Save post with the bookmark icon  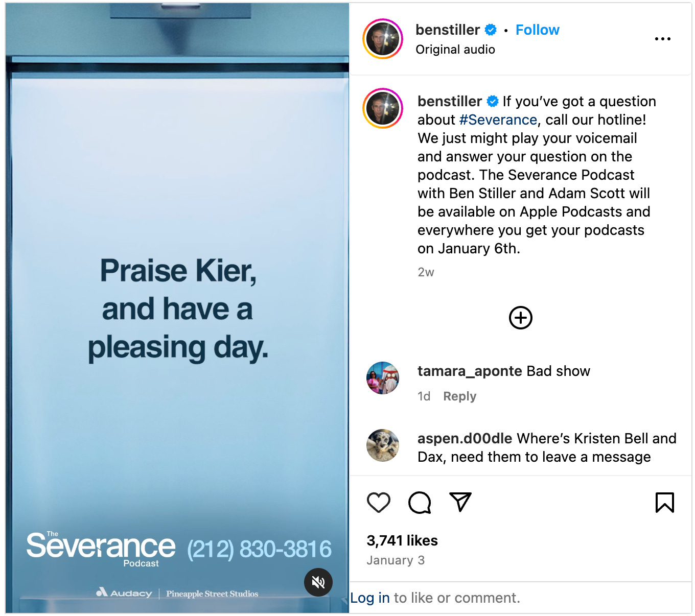click(665, 503)
